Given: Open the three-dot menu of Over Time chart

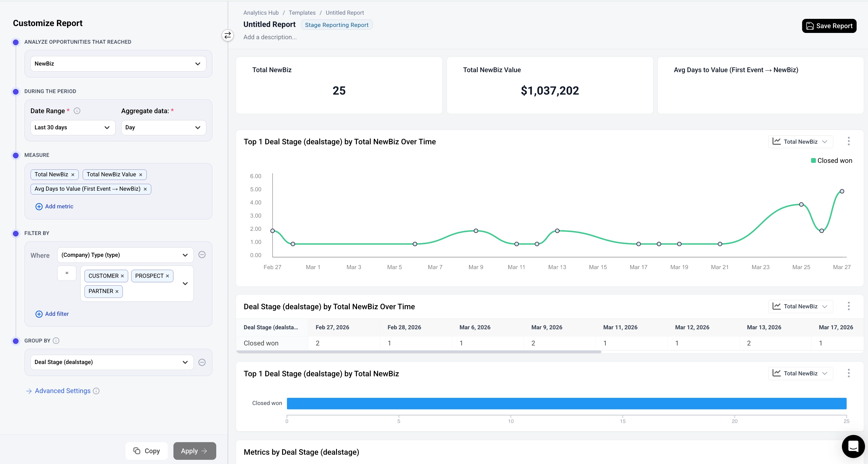Looking at the screenshot, I should click(x=849, y=141).
